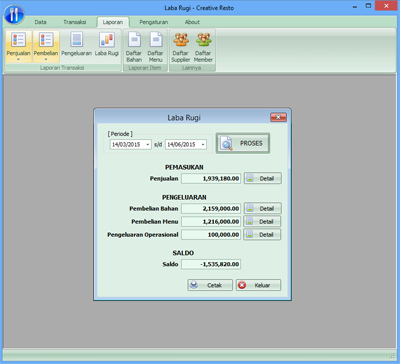Switch to the Data tab
This screenshot has width=400, height=364.
coord(40,22)
